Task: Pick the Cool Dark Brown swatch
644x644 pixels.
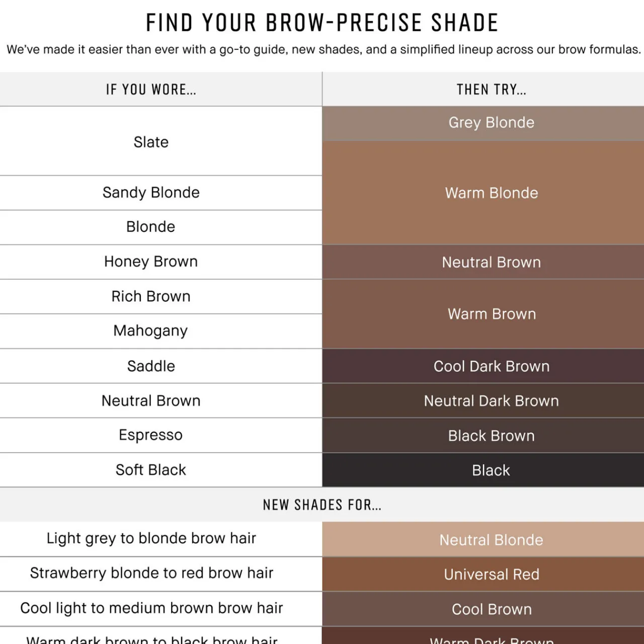Action: pos(491,366)
